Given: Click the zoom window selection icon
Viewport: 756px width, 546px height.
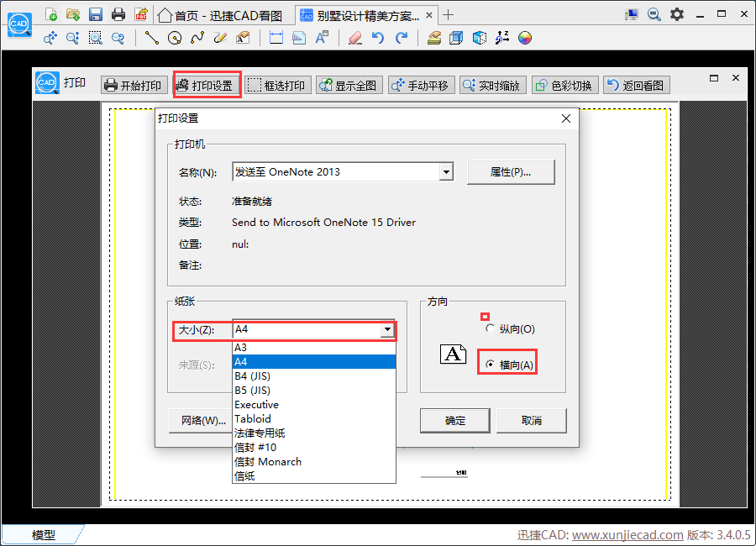Looking at the screenshot, I should 96,38.
